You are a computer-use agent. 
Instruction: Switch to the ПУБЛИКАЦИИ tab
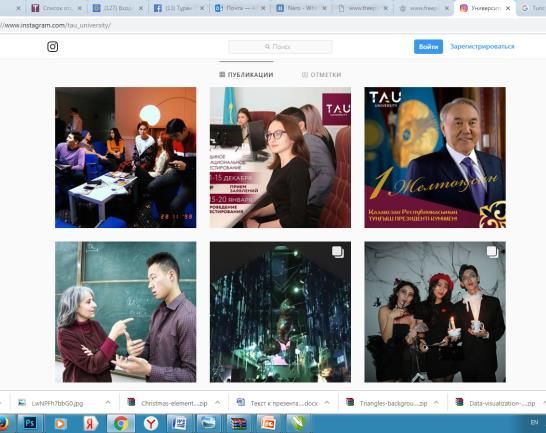point(246,75)
